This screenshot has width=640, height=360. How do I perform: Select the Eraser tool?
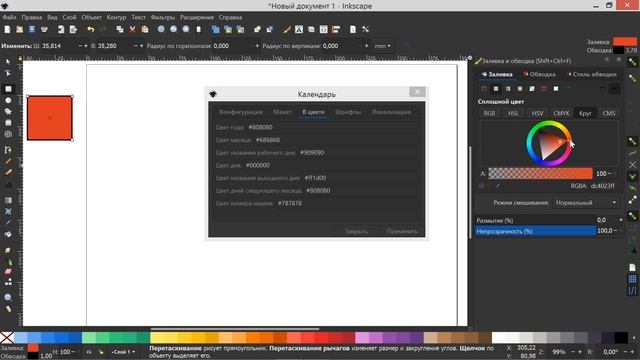[x=8, y=271]
